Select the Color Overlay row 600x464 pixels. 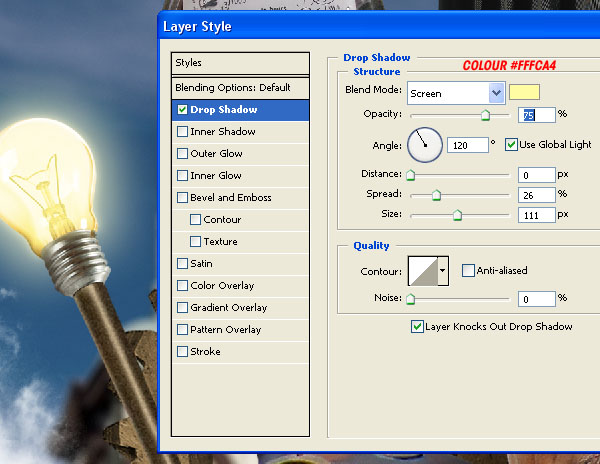click(240, 286)
